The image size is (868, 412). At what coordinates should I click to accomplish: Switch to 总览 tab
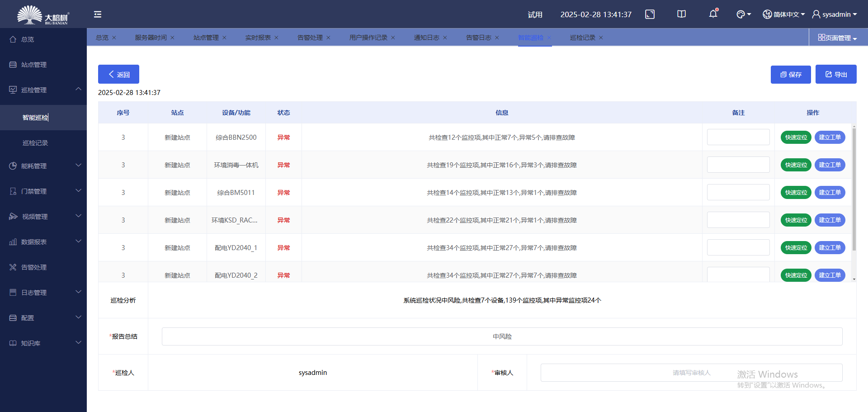coord(102,38)
